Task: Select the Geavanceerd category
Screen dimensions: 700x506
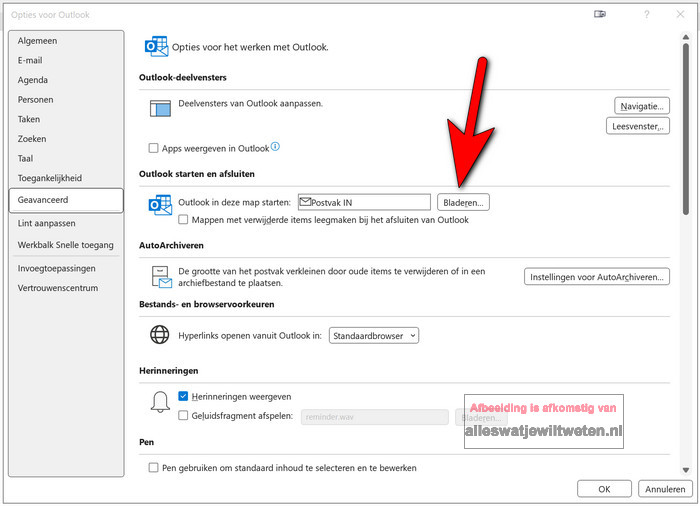Action: [x=66, y=200]
